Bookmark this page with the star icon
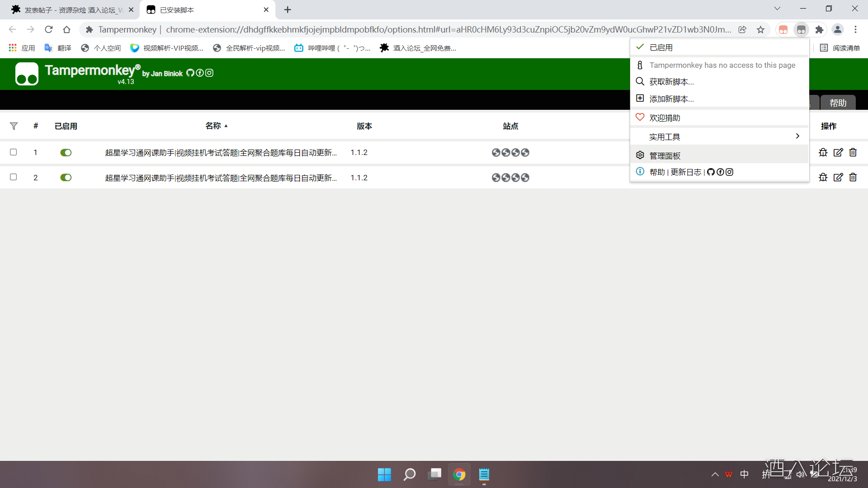Screen dimensions: 868x488 pyautogui.click(x=761, y=29)
